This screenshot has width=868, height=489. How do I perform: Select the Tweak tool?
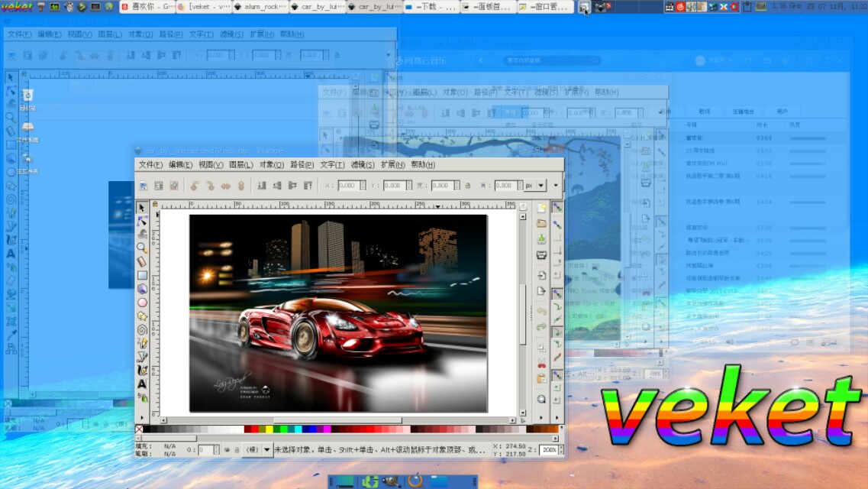142,235
